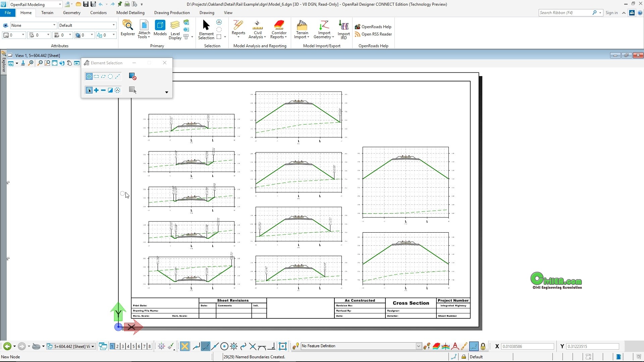644x362 pixels.
Task: Select the Civil Analysis tool
Action: coord(257,29)
